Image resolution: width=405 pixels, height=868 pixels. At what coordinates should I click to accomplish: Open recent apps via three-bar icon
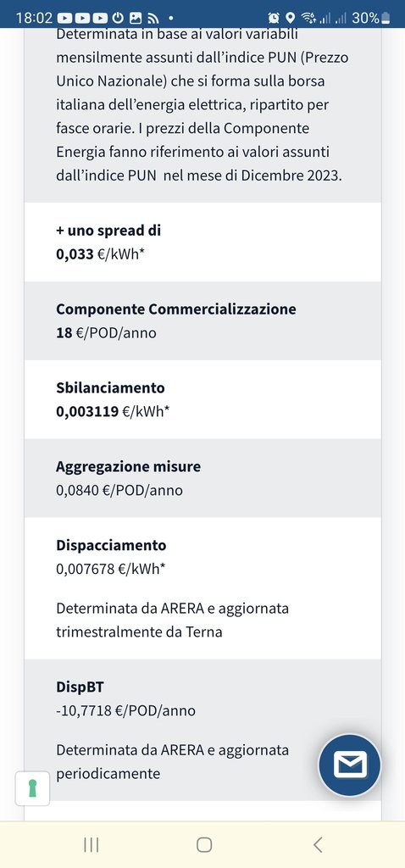point(91,844)
